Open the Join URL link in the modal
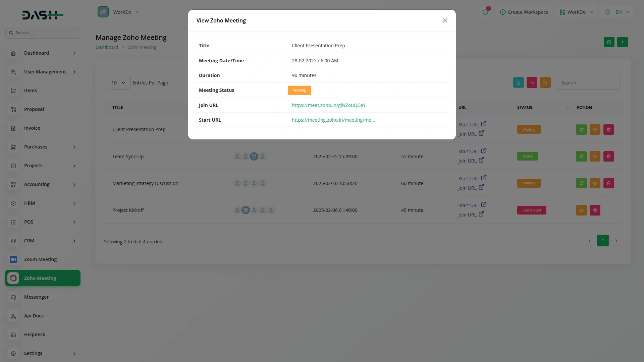 [329, 105]
